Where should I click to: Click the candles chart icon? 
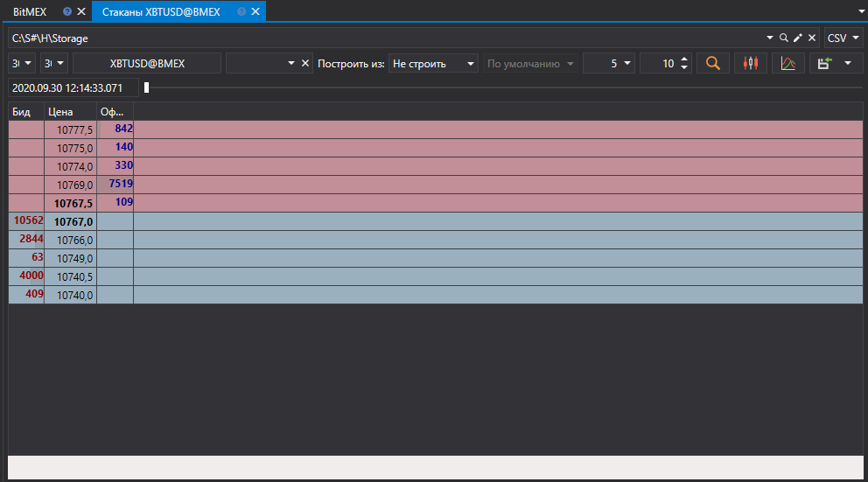751,64
